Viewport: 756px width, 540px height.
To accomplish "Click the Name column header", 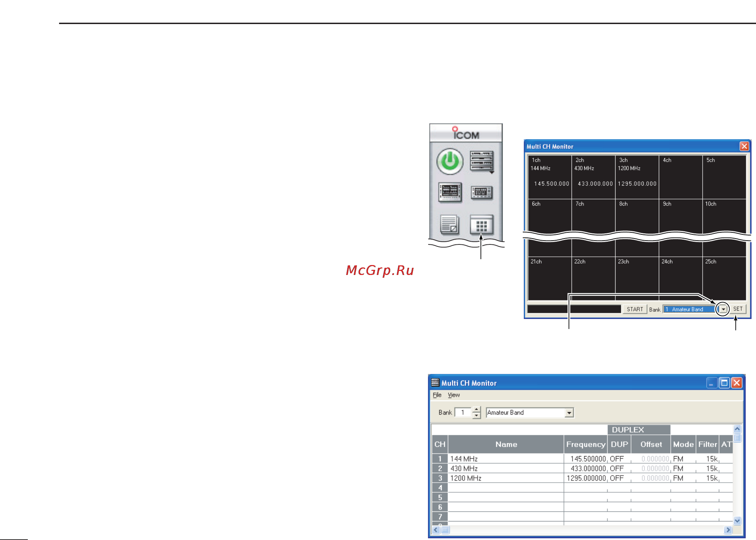I will click(x=506, y=444).
